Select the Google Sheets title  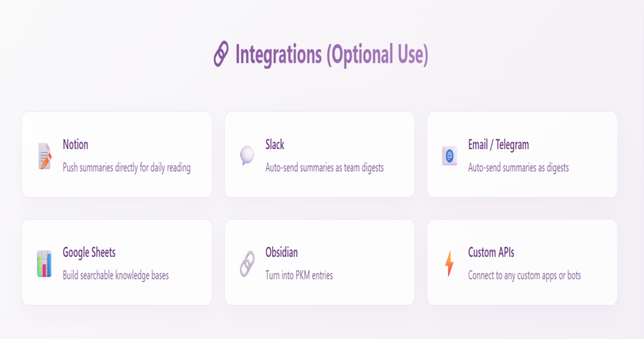click(x=89, y=252)
